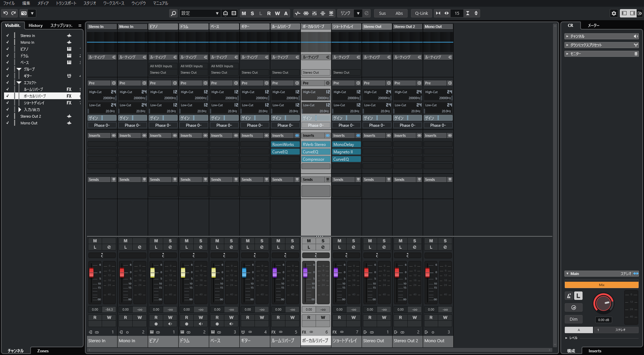This screenshot has height=355, width=644.
Task: Click the ギター channel volume fader
Action: [244, 272]
